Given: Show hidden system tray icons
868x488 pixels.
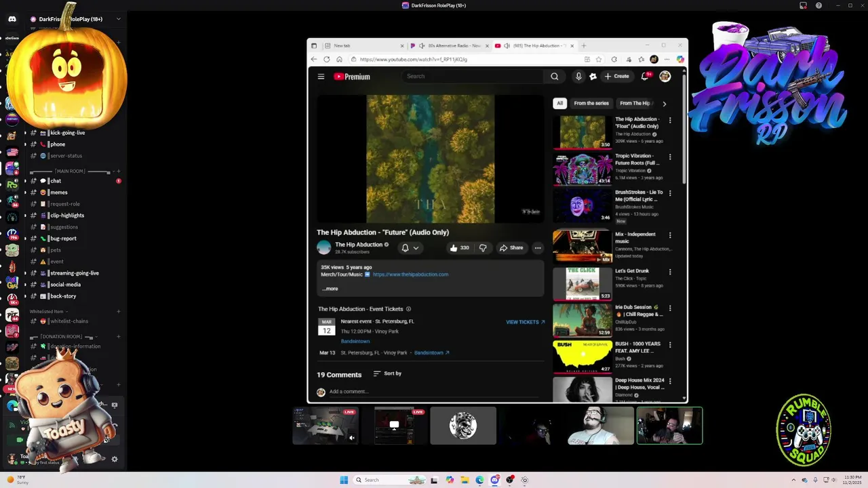Looking at the screenshot, I should (795, 480).
